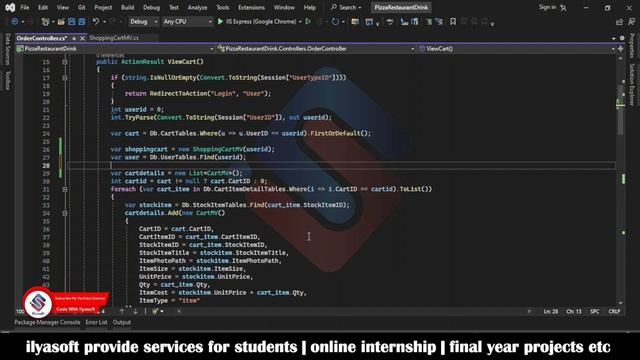Click the code cleanup broom icon
The image size is (640, 360).
(x=155, y=311)
